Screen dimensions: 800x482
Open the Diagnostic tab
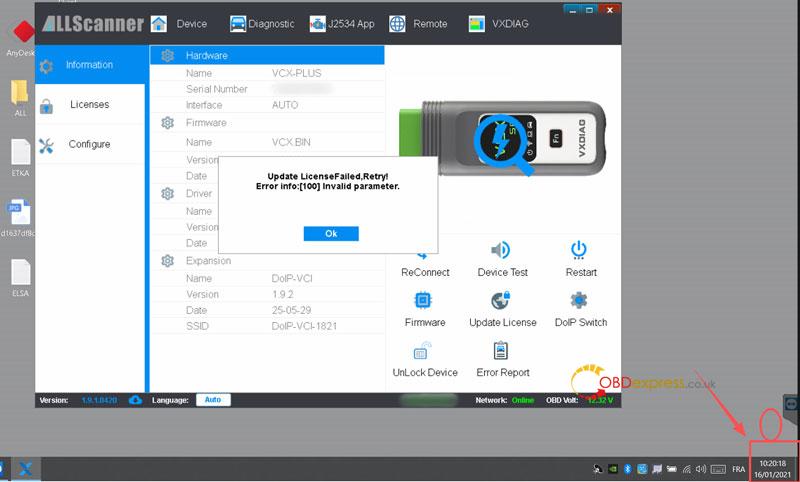tap(262, 24)
